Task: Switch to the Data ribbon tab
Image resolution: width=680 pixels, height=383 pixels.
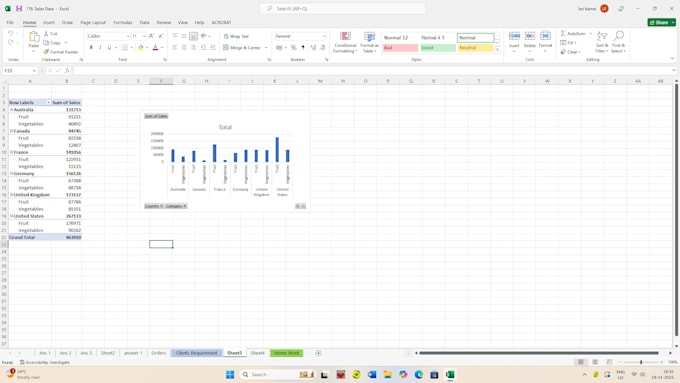Action: click(x=144, y=22)
